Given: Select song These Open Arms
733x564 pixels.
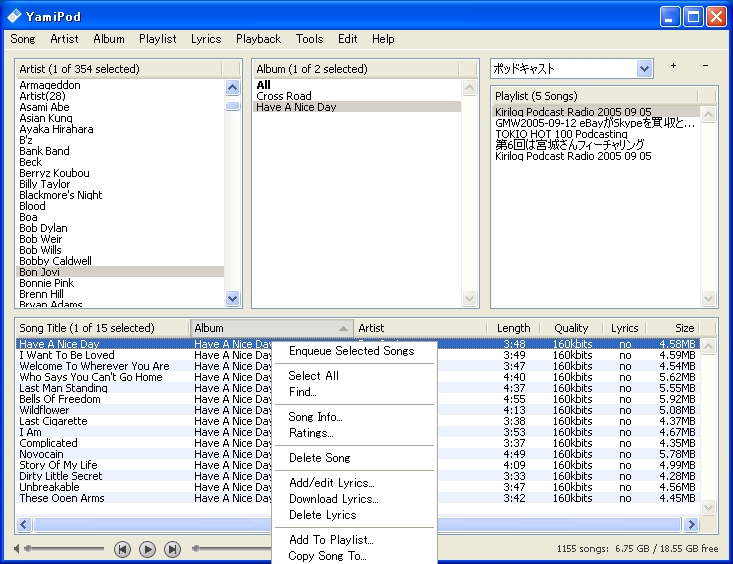Looking at the screenshot, I should (x=62, y=498).
